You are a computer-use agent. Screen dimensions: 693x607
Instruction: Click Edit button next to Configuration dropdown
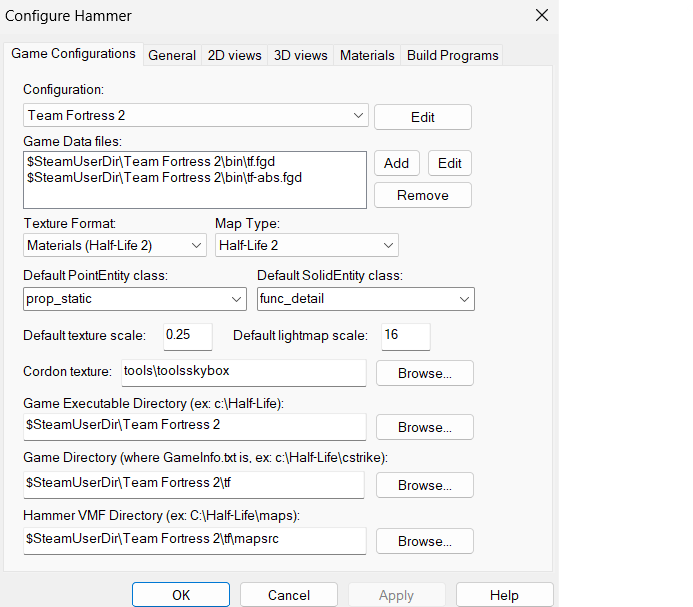click(423, 117)
